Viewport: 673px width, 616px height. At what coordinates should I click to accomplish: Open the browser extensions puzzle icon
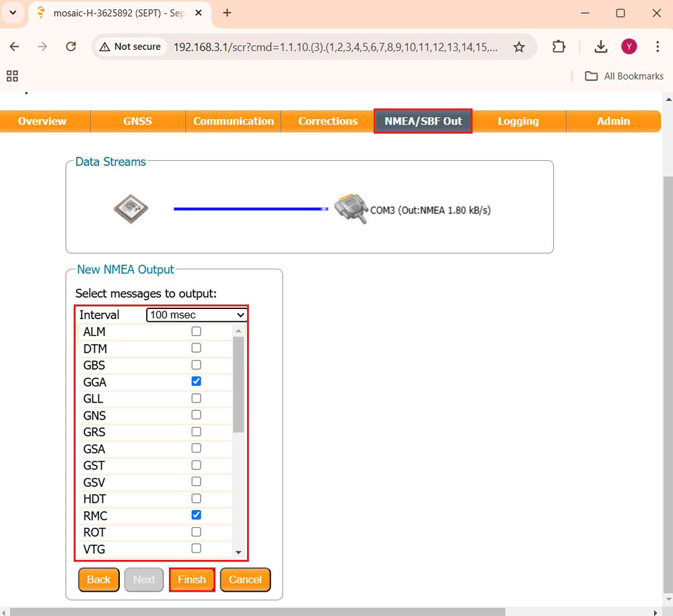pyautogui.click(x=559, y=46)
